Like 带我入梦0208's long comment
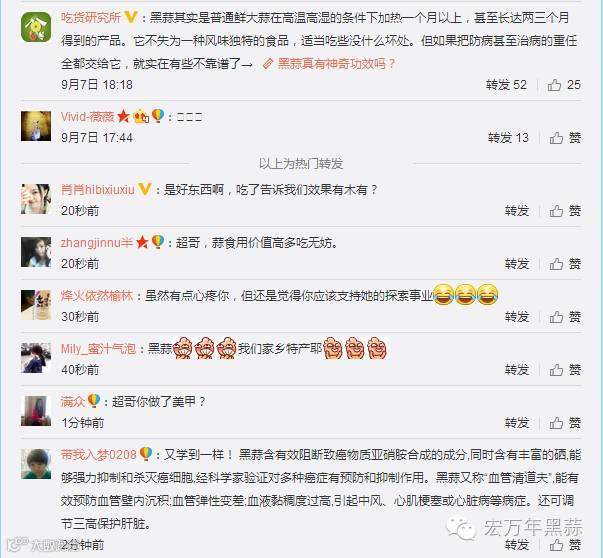The height and width of the screenshot is (558, 603). (565, 545)
